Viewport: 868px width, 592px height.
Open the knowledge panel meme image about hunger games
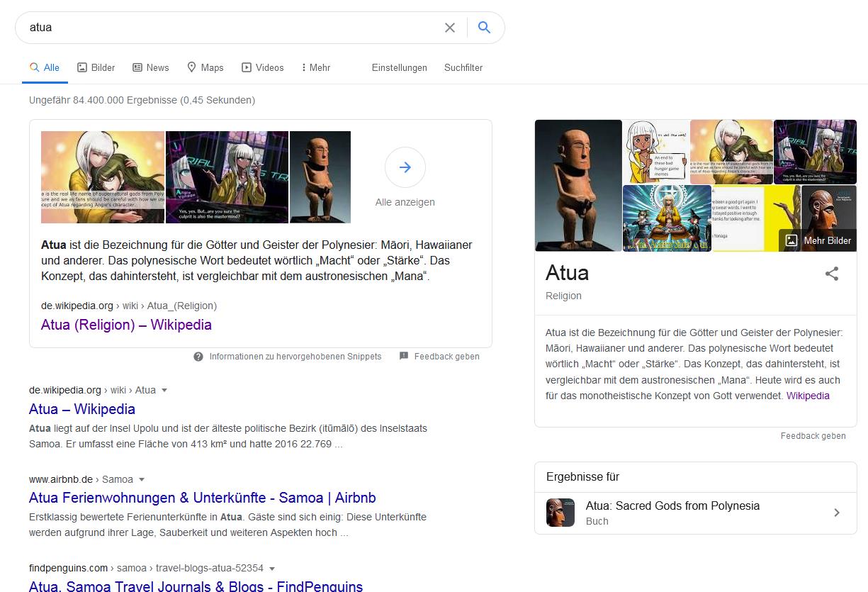[x=656, y=152]
